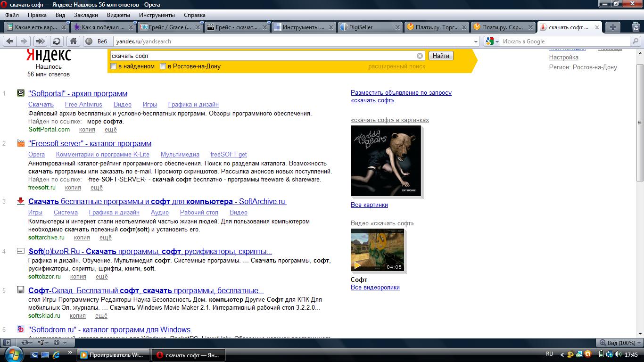
Task: Open the 'Все картинки' link
Action: tap(369, 205)
